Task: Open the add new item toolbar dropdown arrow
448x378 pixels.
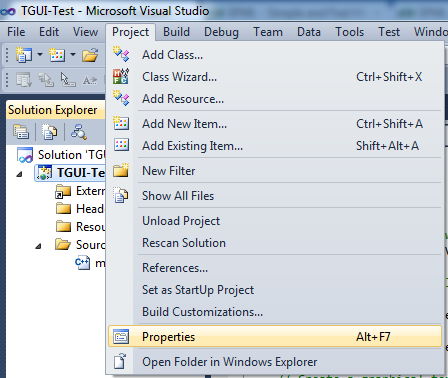Action: pos(73,54)
